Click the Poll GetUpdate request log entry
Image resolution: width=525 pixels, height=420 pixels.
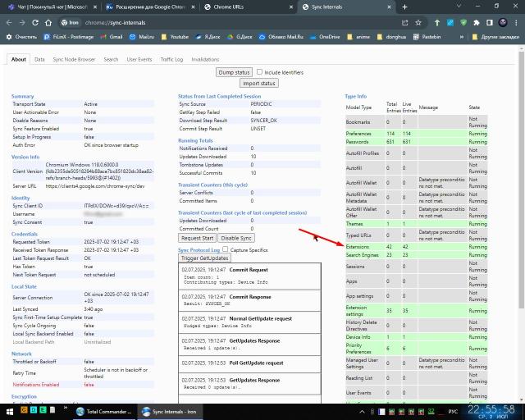(249, 363)
